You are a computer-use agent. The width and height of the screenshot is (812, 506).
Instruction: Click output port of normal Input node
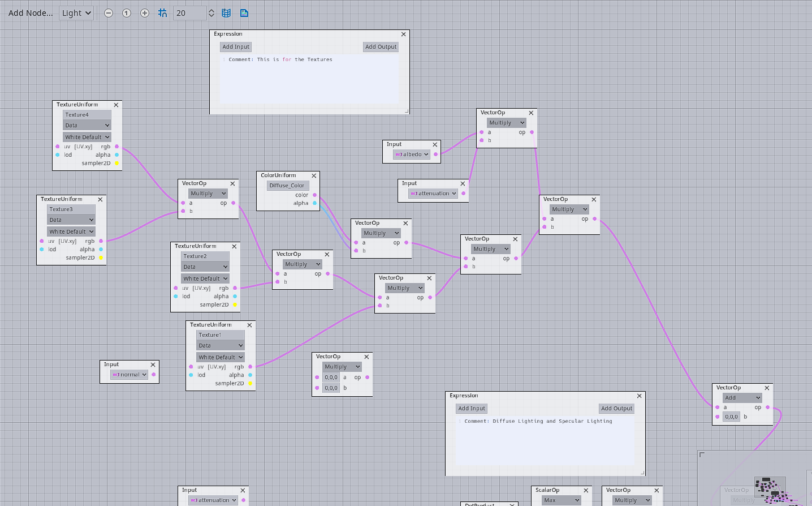pos(153,375)
